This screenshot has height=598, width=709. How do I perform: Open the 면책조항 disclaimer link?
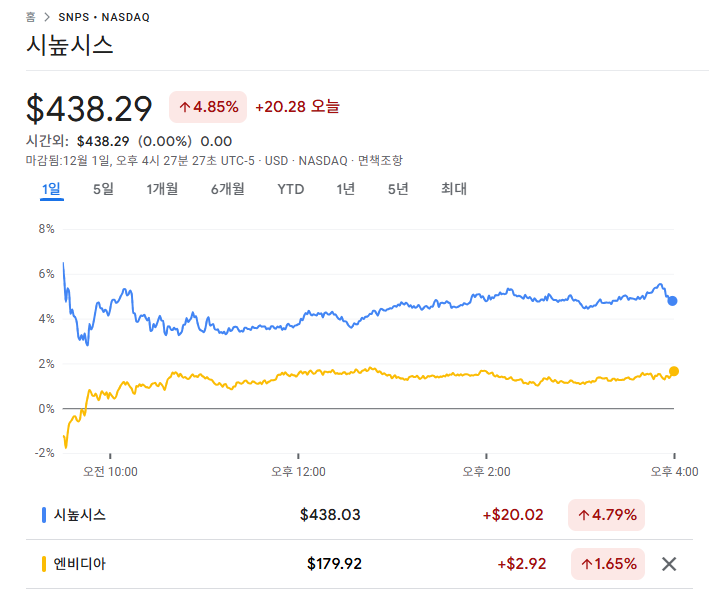click(x=380, y=160)
